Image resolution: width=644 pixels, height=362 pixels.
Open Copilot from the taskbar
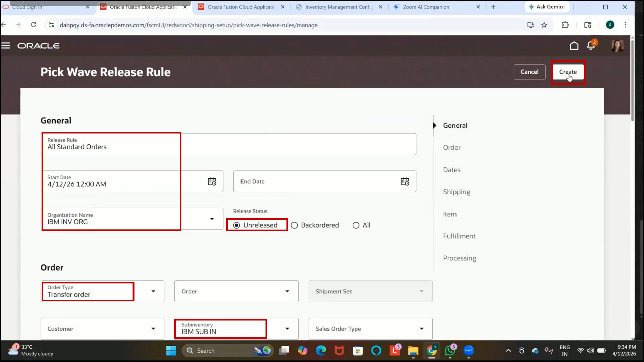point(303,351)
